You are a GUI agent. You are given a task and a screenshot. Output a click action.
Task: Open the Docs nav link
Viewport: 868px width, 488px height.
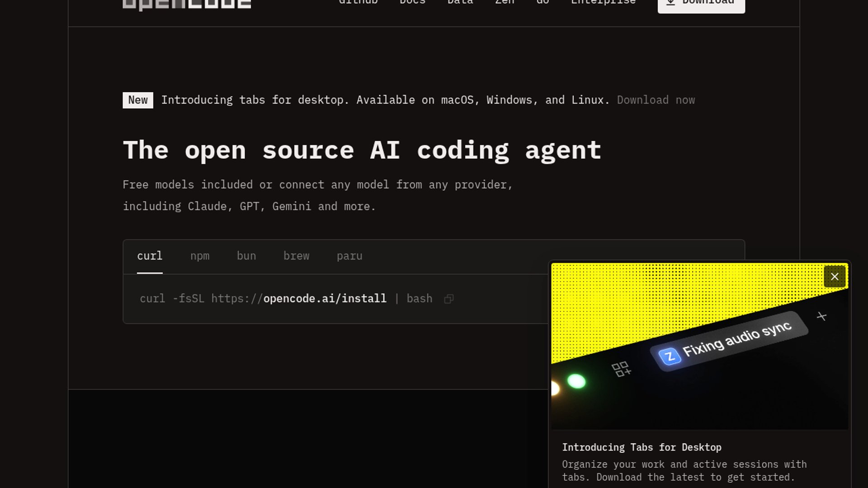(412, 3)
